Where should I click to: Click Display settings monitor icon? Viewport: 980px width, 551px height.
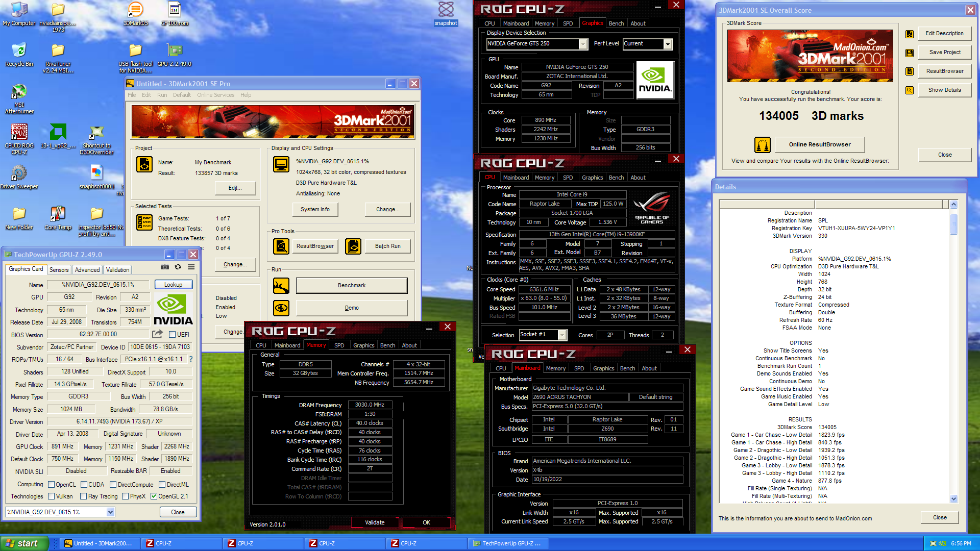click(x=281, y=165)
